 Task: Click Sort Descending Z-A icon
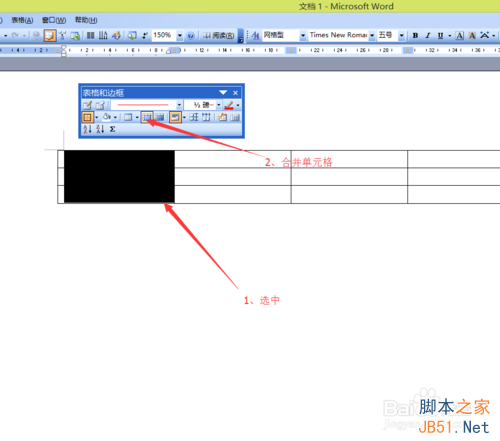pos(100,129)
